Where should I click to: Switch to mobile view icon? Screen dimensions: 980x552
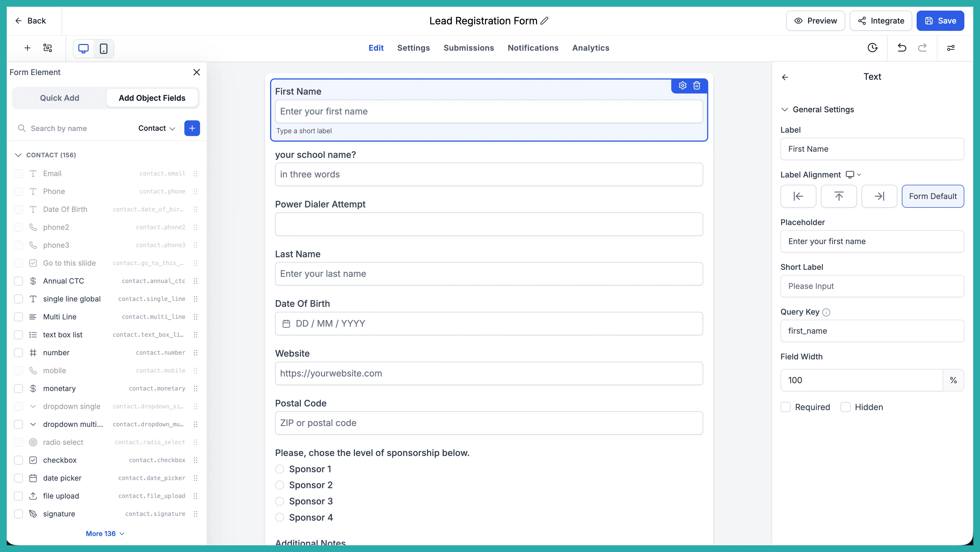tap(103, 48)
